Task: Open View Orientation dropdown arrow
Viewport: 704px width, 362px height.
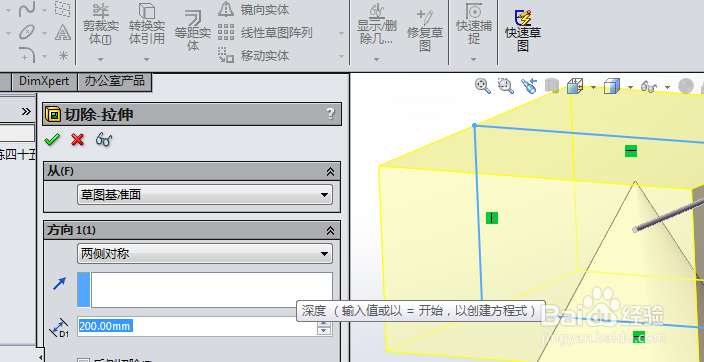Action: [593, 87]
